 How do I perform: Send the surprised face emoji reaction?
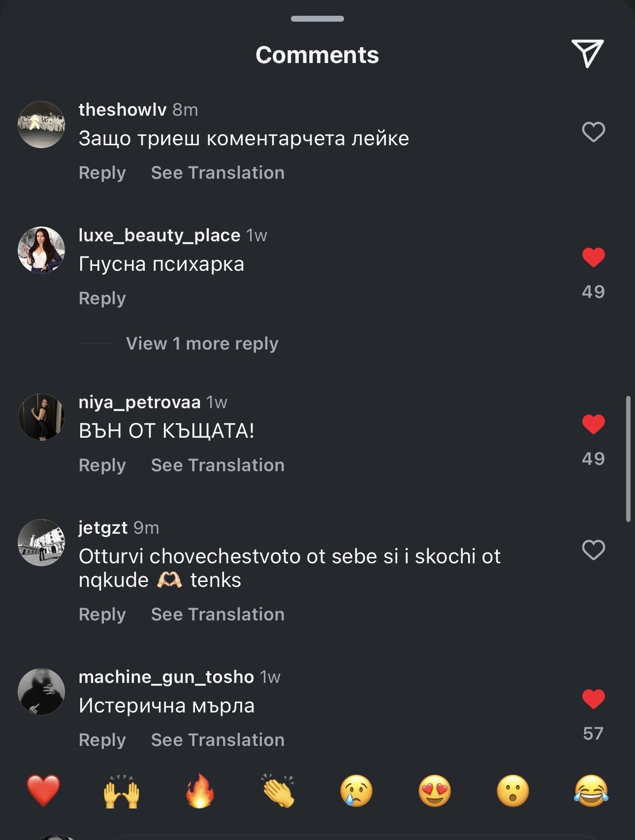(x=513, y=791)
